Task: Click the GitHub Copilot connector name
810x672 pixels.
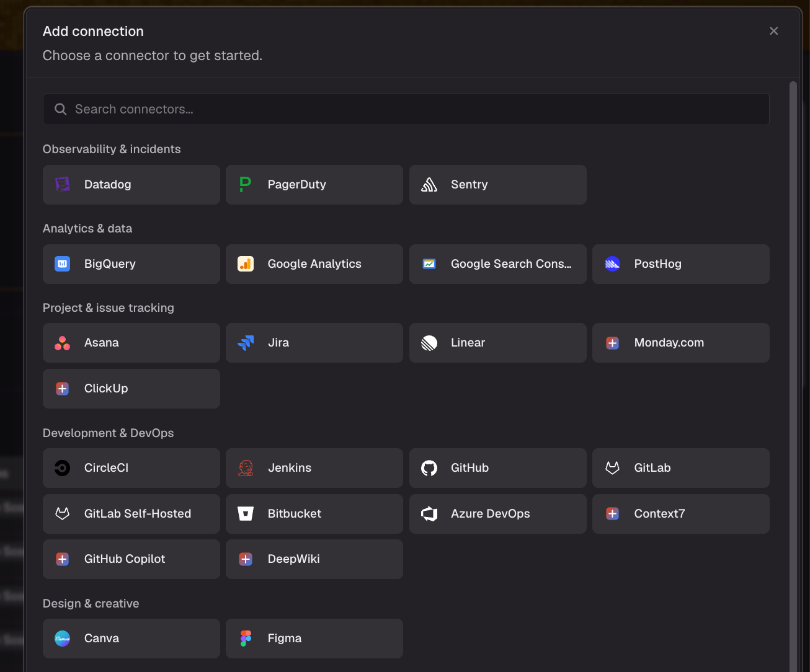Action: point(125,559)
